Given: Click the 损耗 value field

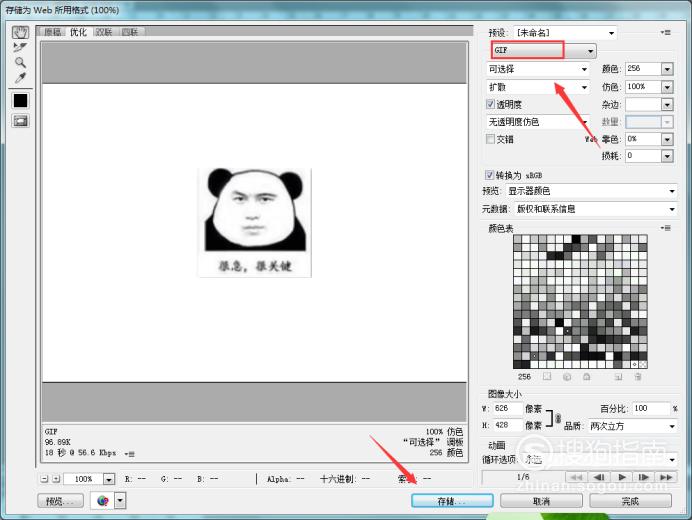Looking at the screenshot, I should (643, 156).
